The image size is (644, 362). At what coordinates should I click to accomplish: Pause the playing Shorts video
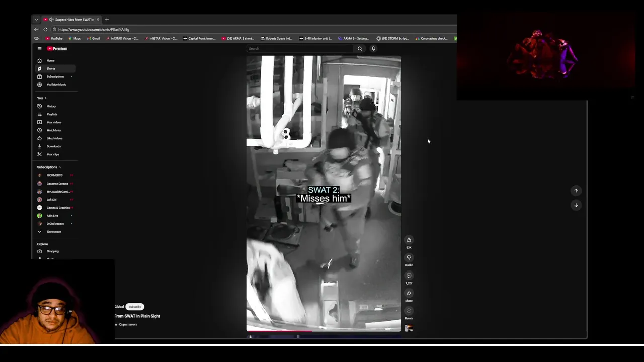pos(324,194)
